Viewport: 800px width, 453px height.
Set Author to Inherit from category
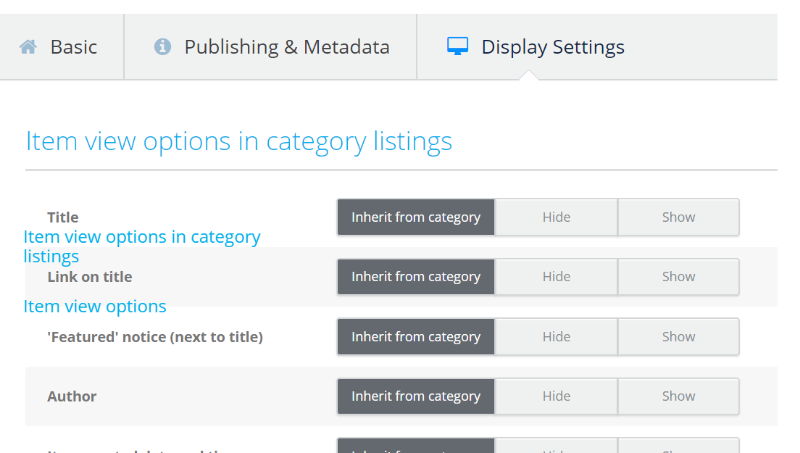(416, 396)
